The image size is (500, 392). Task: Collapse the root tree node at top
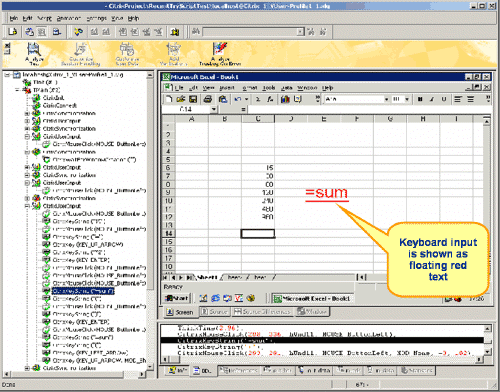7,75
